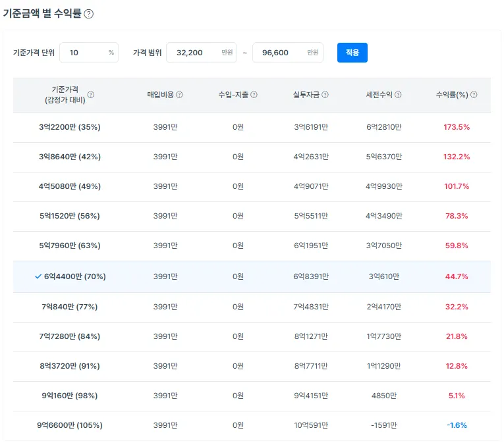Select the 3억2200만 (35%) row
This screenshot has width=504, height=445.
[252, 127]
